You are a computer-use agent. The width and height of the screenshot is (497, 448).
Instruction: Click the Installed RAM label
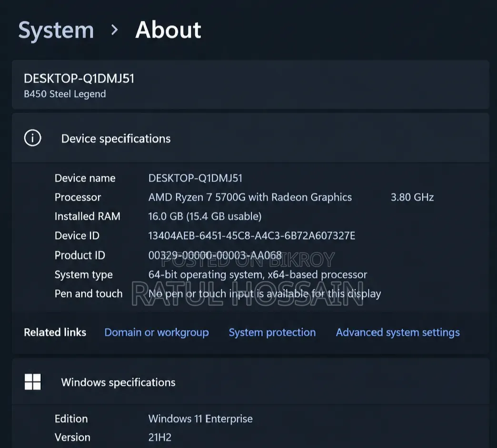point(88,216)
